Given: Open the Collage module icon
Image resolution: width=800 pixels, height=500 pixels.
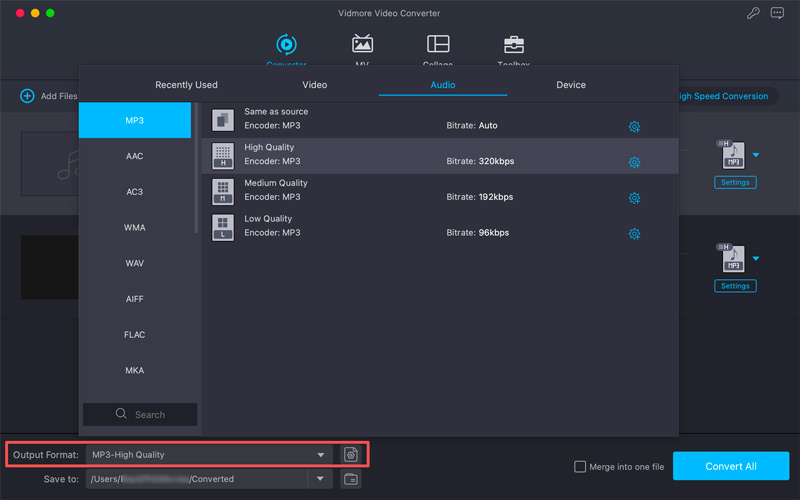Looking at the screenshot, I should [x=438, y=44].
